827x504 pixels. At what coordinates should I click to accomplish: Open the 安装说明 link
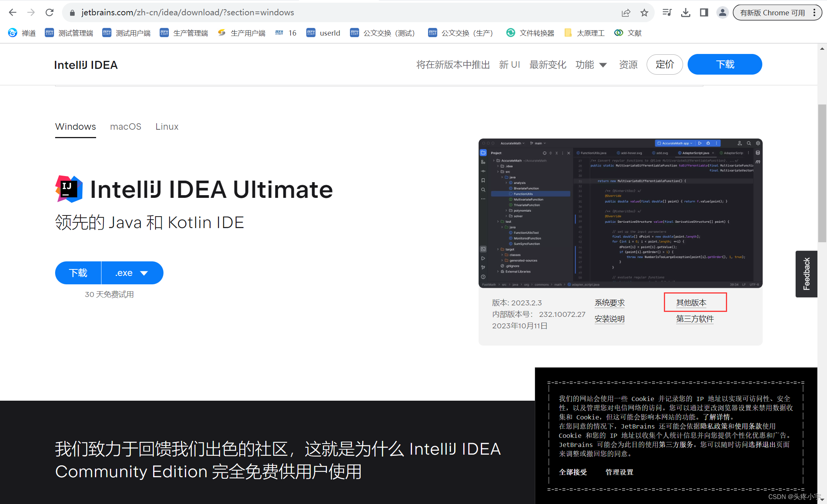(x=610, y=319)
